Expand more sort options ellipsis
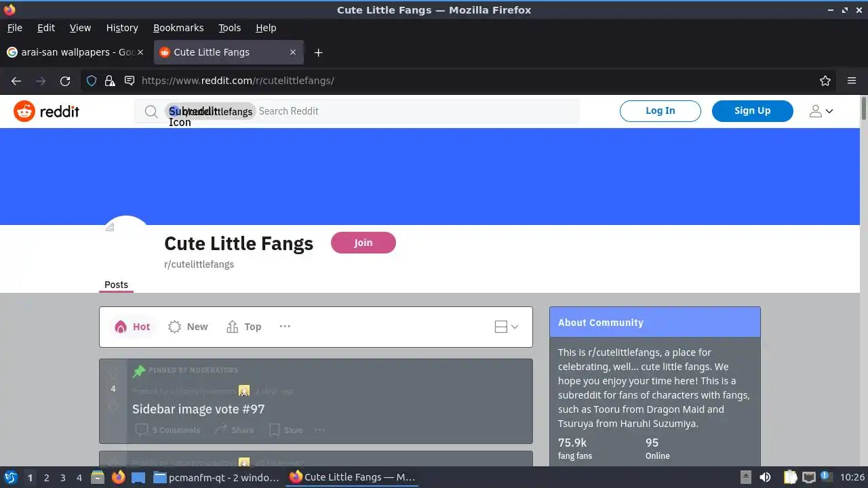The height and width of the screenshot is (488, 868). click(x=285, y=327)
